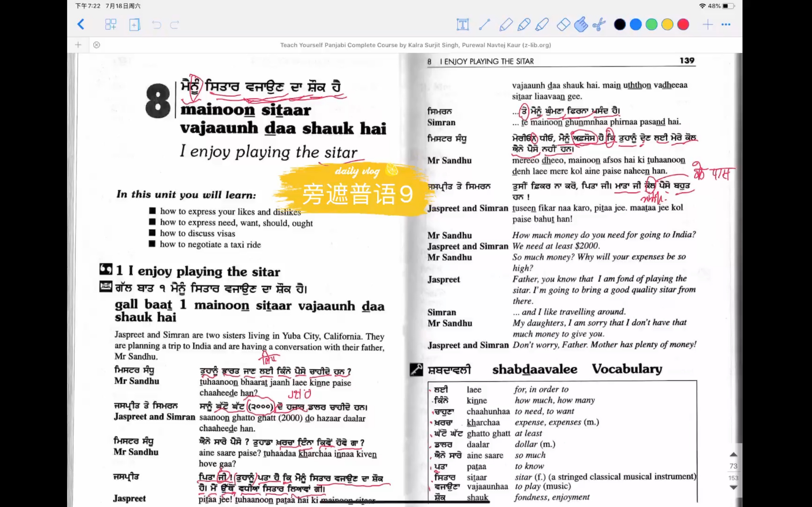Tap the line 'We need at least $2000.'

(556, 246)
